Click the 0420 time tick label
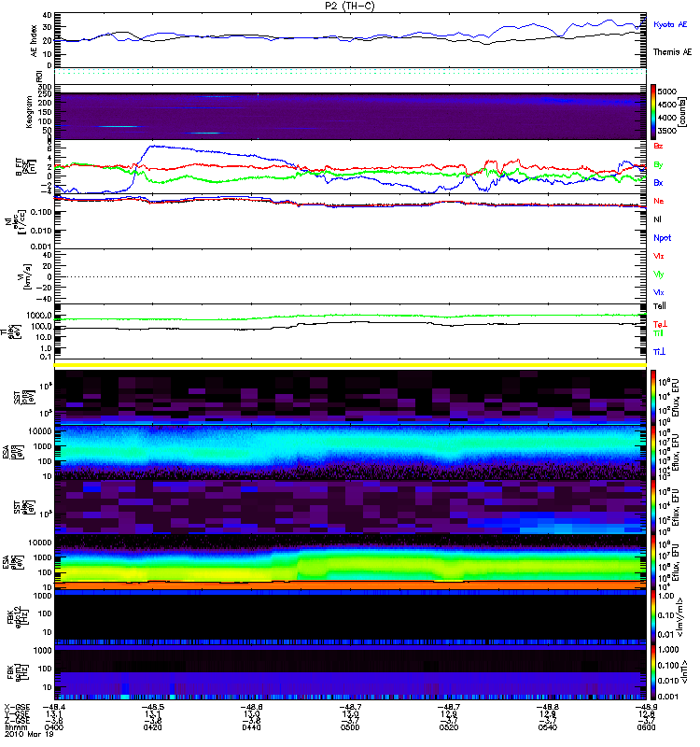This screenshot has height=747, width=700. (x=153, y=727)
